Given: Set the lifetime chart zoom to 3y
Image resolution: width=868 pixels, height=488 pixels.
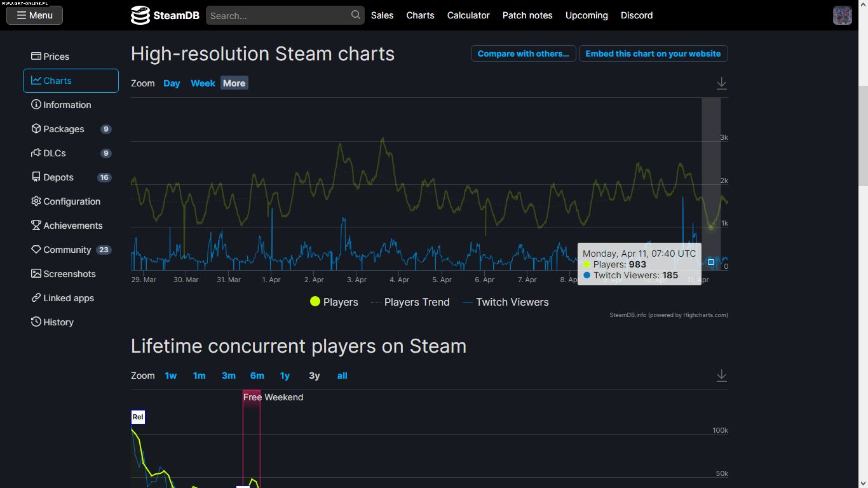Looking at the screenshot, I should pos(314,376).
